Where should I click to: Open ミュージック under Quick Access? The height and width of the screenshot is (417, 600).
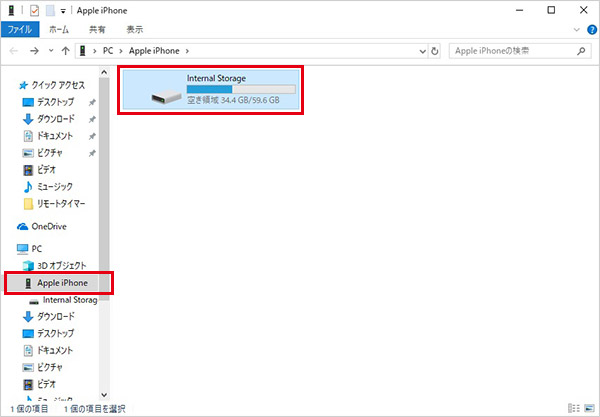(47, 187)
